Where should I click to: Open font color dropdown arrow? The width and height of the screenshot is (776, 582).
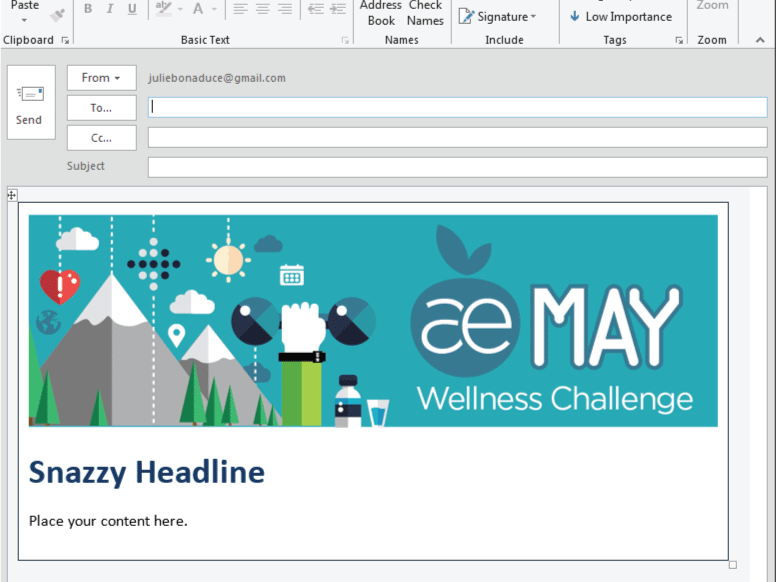click(x=214, y=9)
